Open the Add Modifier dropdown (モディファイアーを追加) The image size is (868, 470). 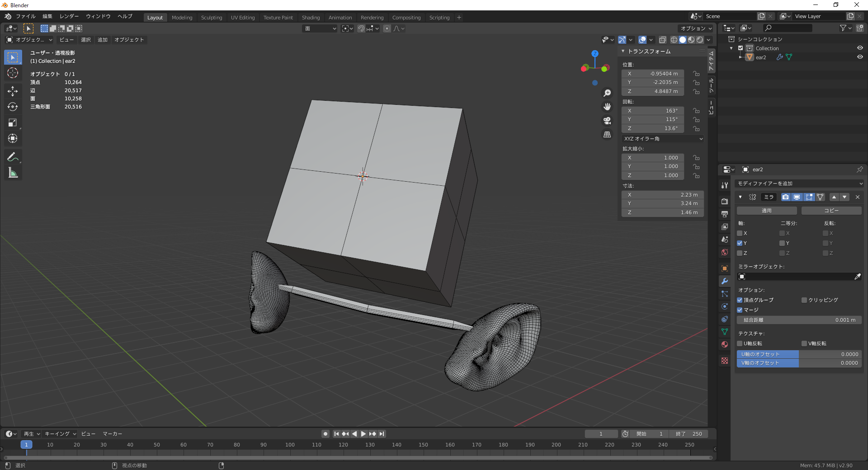point(799,183)
